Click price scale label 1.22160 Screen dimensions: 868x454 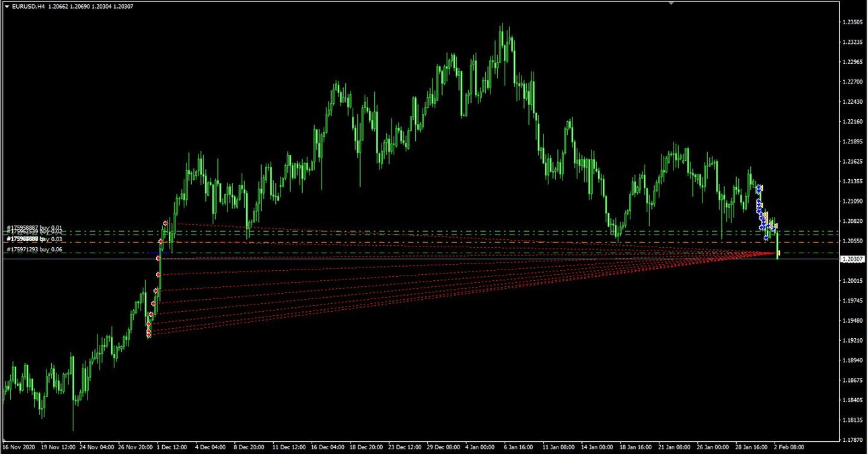pos(853,121)
